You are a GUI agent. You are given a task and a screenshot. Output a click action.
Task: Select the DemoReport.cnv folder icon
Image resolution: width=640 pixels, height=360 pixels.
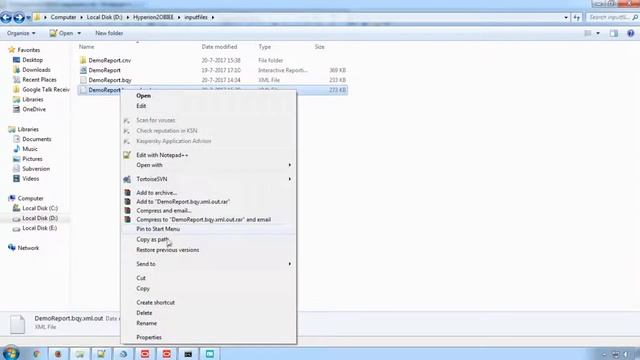pyautogui.click(x=83, y=60)
